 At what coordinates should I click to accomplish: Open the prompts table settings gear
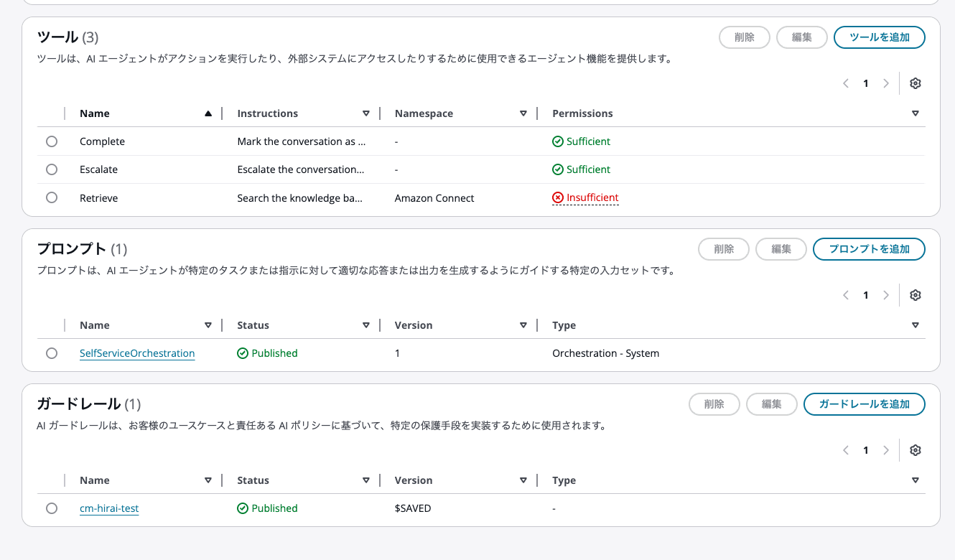pyautogui.click(x=915, y=294)
